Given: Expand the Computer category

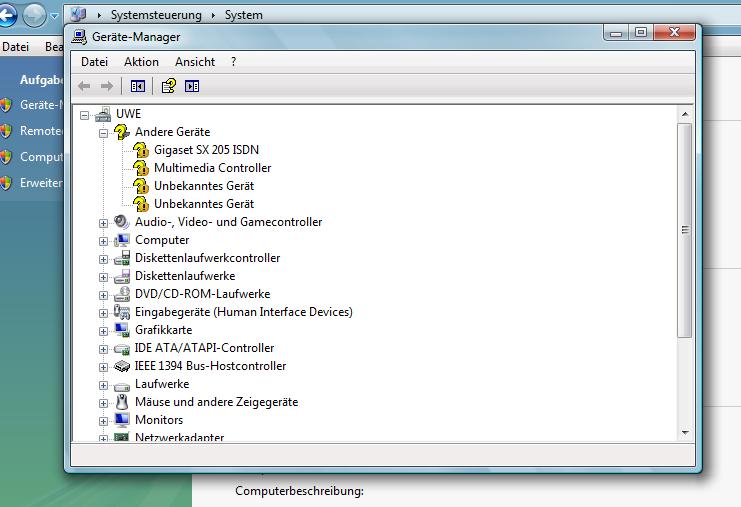Looking at the screenshot, I should (x=103, y=241).
